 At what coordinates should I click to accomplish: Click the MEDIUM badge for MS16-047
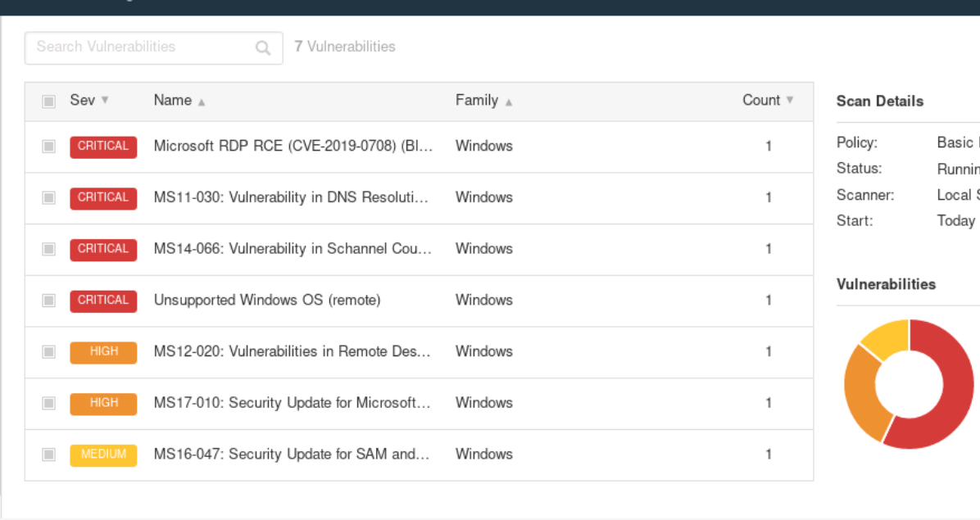coord(103,454)
